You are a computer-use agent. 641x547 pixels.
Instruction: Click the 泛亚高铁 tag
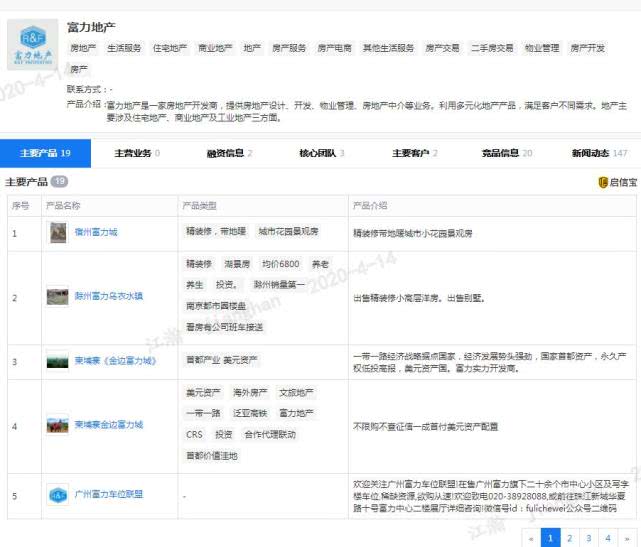point(250,413)
